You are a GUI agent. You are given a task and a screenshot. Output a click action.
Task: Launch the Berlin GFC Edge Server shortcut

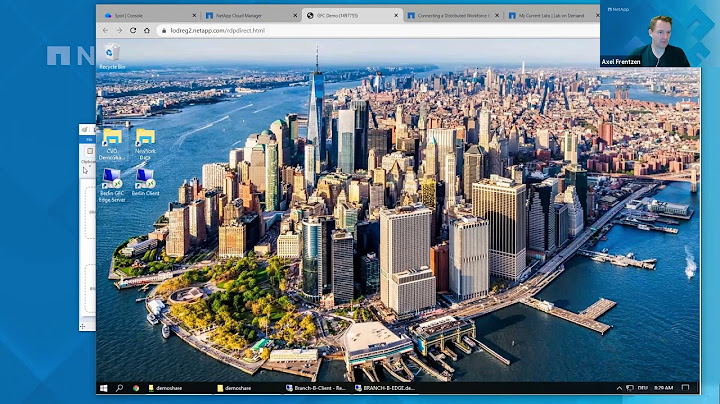(112, 185)
